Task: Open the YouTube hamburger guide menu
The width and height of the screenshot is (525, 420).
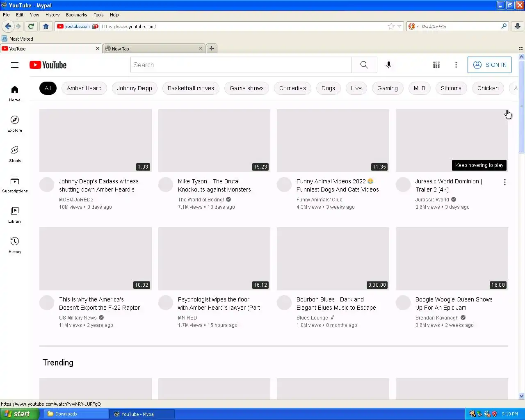Action: pyautogui.click(x=15, y=65)
